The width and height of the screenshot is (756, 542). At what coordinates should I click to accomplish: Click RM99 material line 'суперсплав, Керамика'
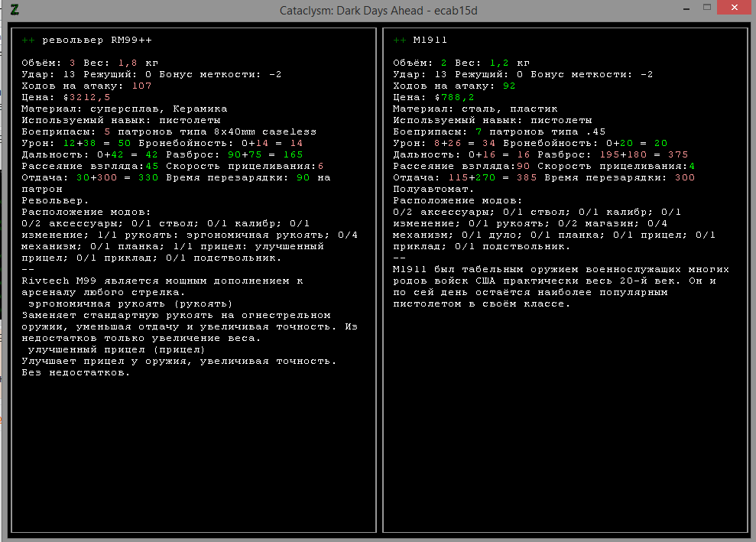tap(159, 109)
